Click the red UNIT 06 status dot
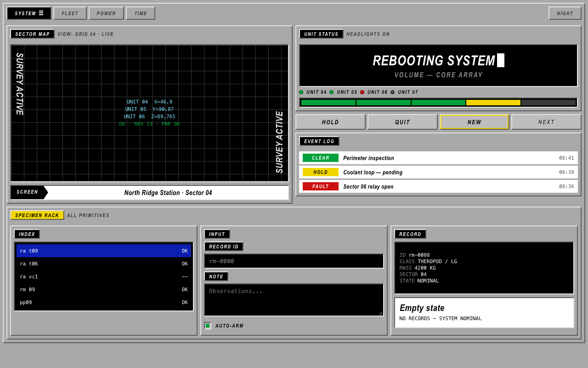The width and height of the screenshot is (588, 368). point(362,92)
